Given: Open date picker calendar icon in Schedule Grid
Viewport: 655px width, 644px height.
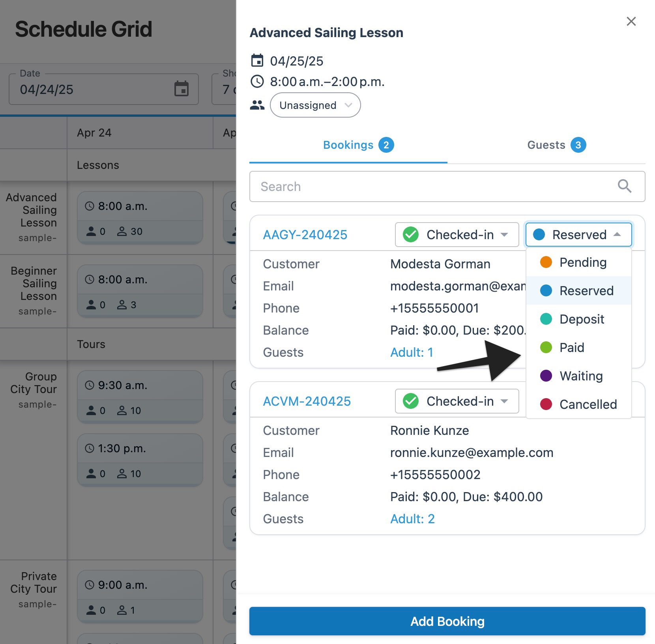Looking at the screenshot, I should coord(182,89).
